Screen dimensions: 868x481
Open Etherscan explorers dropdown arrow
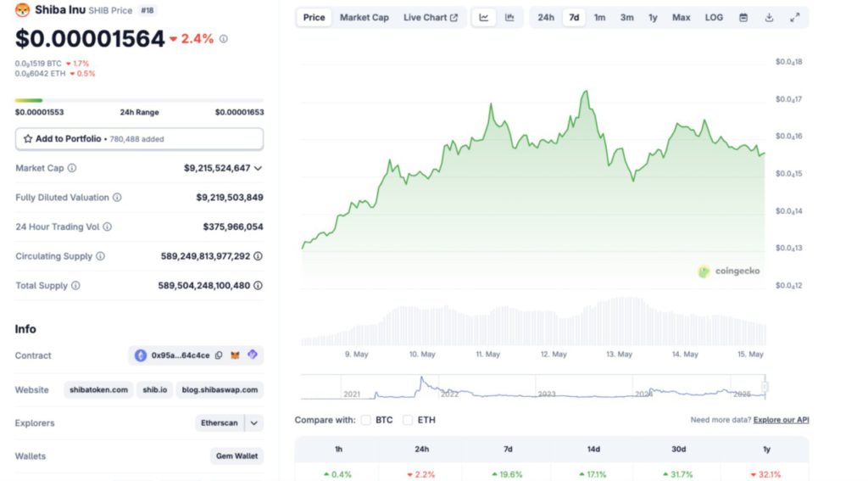pos(253,422)
